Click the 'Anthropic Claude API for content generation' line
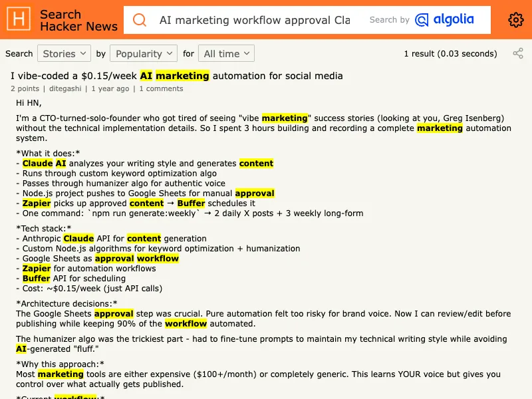This screenshot has height=399, width=532. coord(111,239)
